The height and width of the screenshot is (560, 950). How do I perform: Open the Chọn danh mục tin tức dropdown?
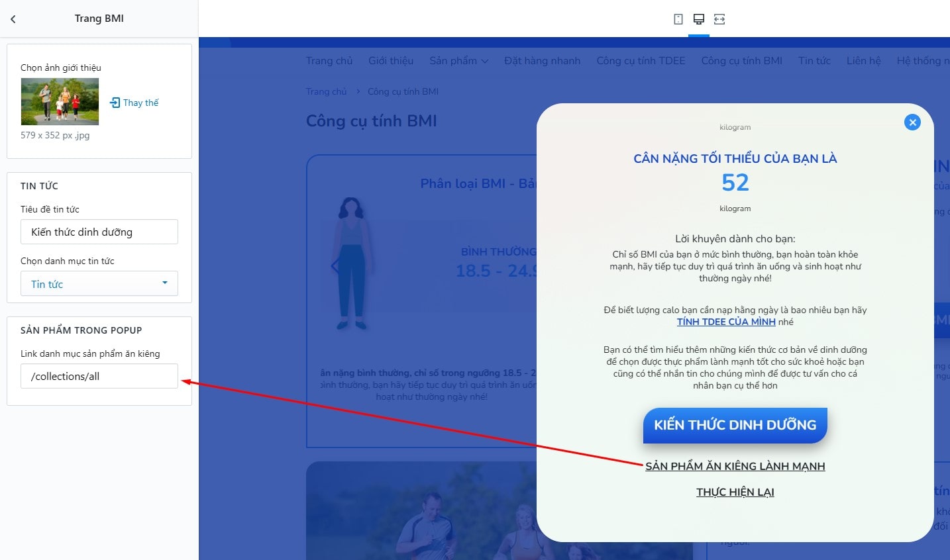(99, 284)
